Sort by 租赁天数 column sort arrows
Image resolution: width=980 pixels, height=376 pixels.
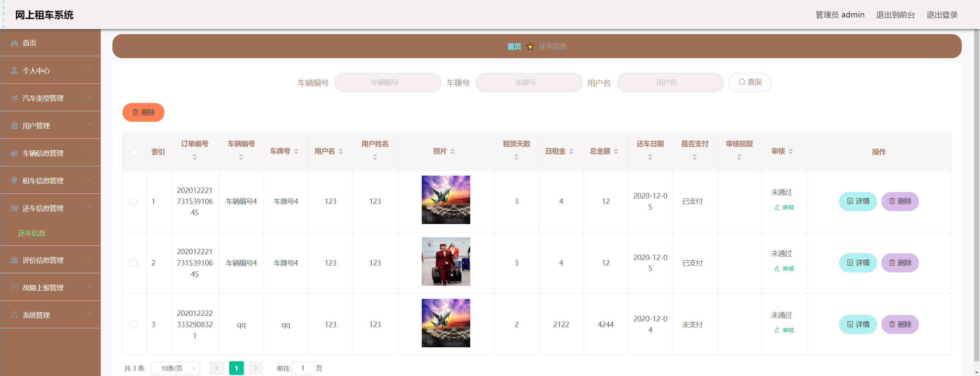(x=516, y=157)
